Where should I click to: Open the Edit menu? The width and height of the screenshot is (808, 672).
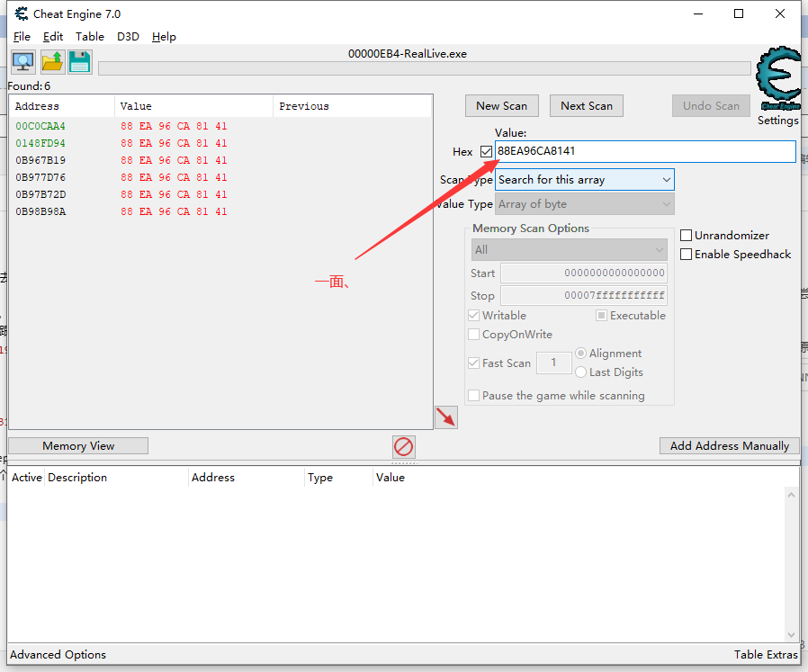coord(52,37)
